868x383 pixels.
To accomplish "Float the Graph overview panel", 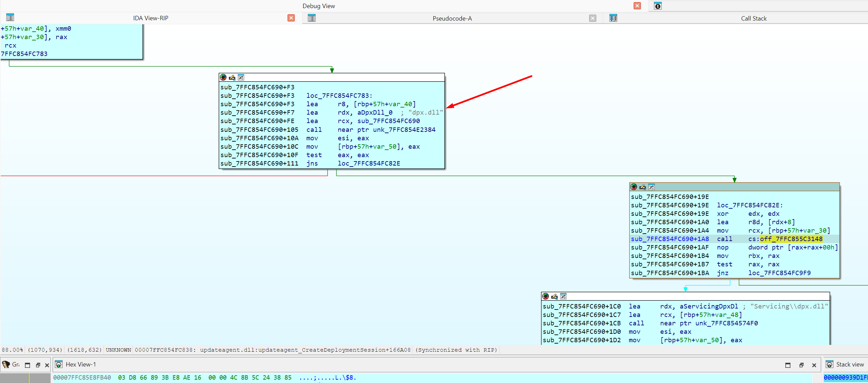I will click(38, 365).
